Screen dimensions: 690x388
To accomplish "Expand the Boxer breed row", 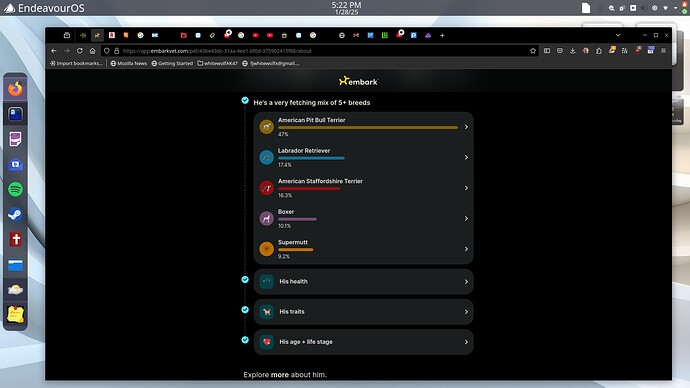I will [363, 219].
